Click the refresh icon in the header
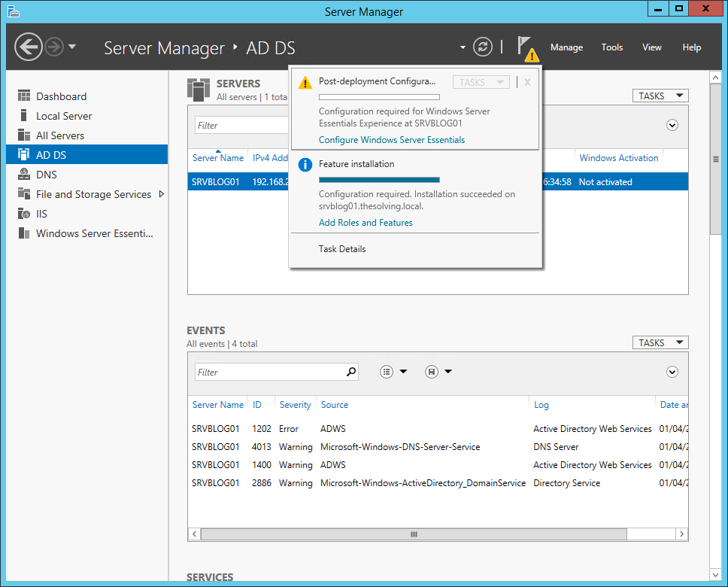Screen dimensions: 728x587 (483, 47)
